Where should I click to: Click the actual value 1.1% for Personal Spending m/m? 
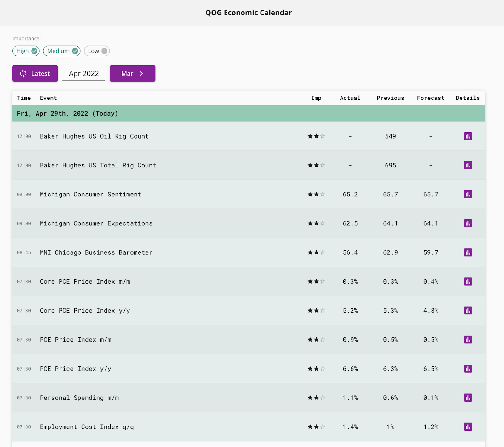tap(350, 398)
